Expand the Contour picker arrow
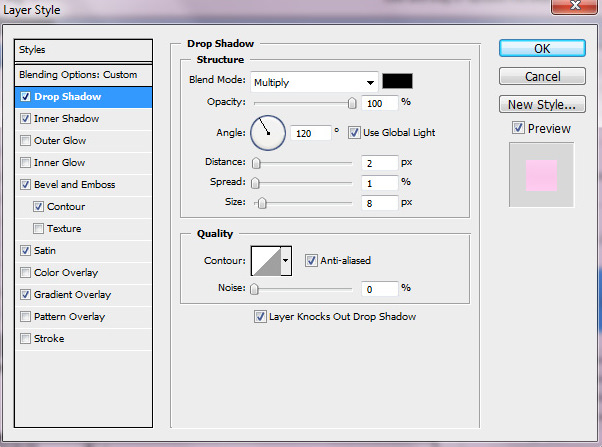 (285, 261)
